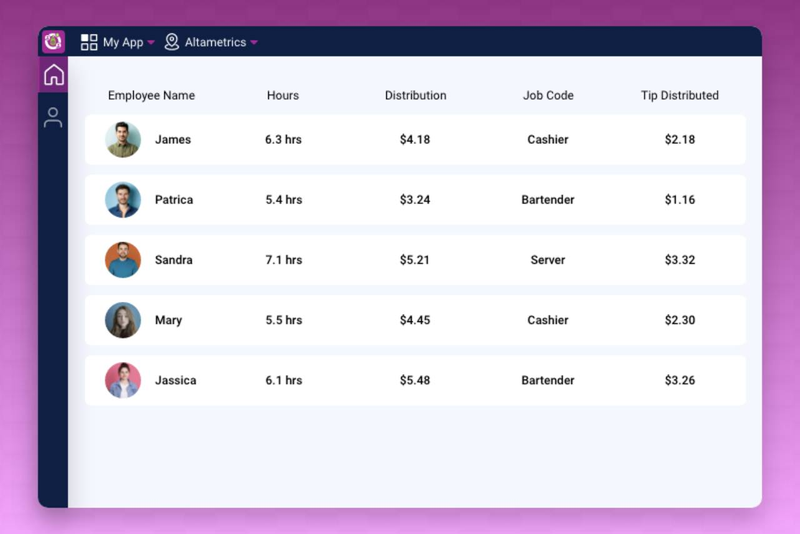Open the user profile sidebar icon

click(x=53, y=117)
